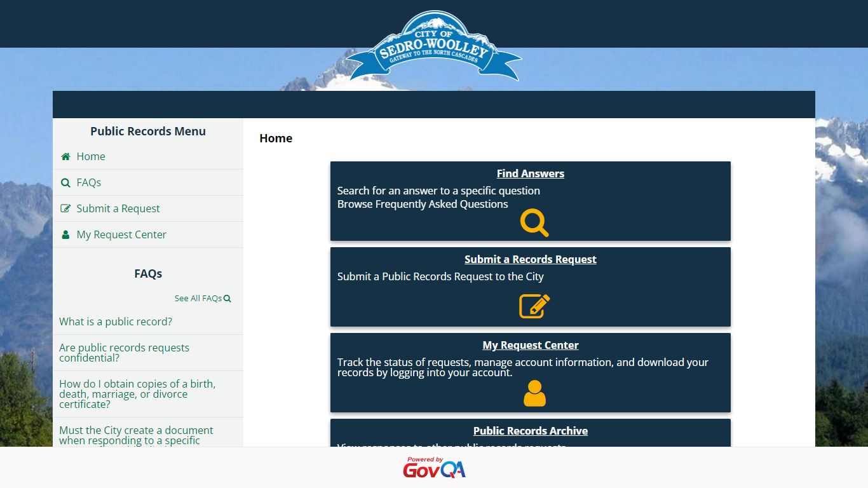Click the GovQA logo in footer
The width and height of the screenshot is (868, 488).
(x=434, y=468)
